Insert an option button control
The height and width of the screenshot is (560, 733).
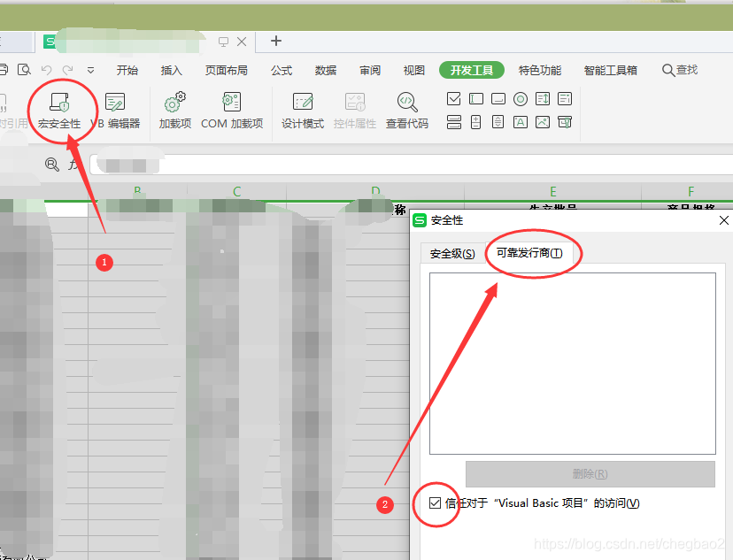(521, 99)
